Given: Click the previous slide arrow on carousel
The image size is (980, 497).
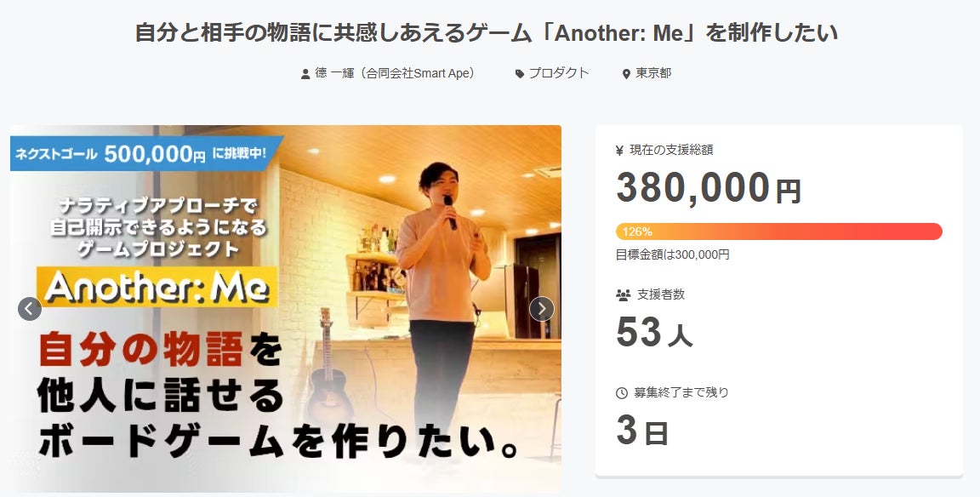Looking at the screenshot, I should (x=30, y=309).
